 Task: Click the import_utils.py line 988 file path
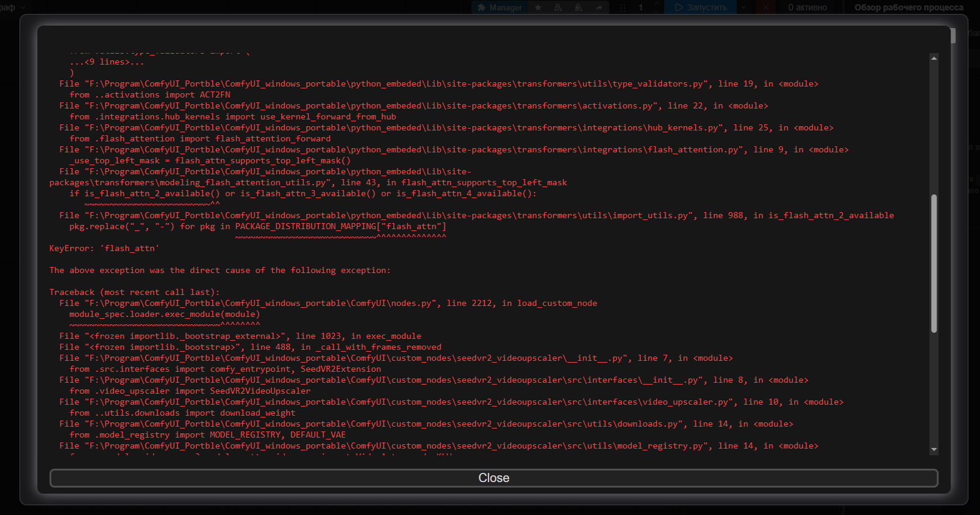coord(476,215)
